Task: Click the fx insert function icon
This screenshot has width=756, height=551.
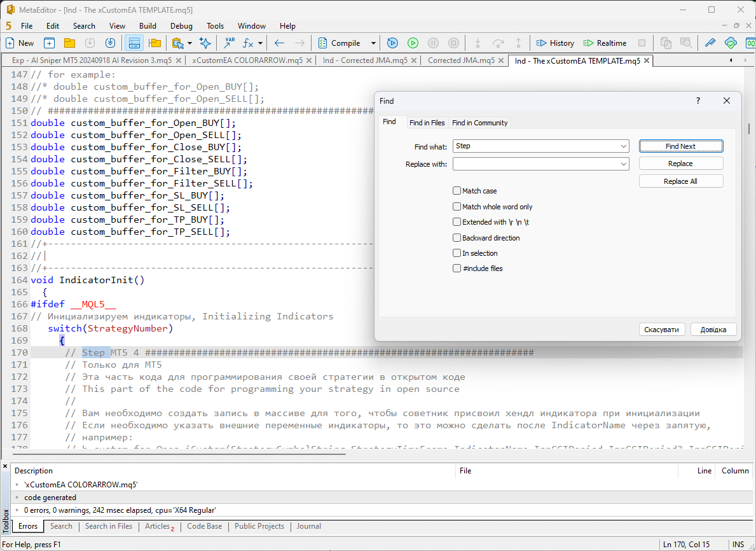Action: click(x=249, y=43)
